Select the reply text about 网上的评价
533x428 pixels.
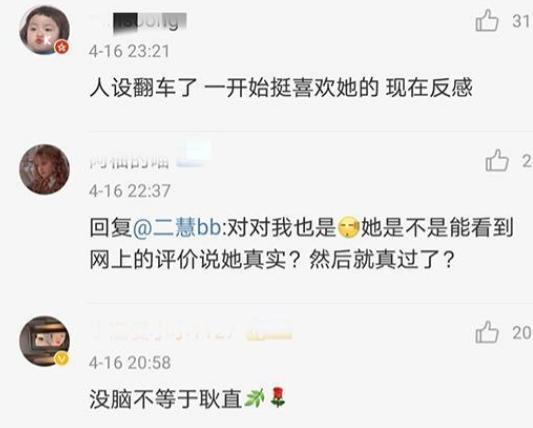pyautogui.click(x=301, y=244)
